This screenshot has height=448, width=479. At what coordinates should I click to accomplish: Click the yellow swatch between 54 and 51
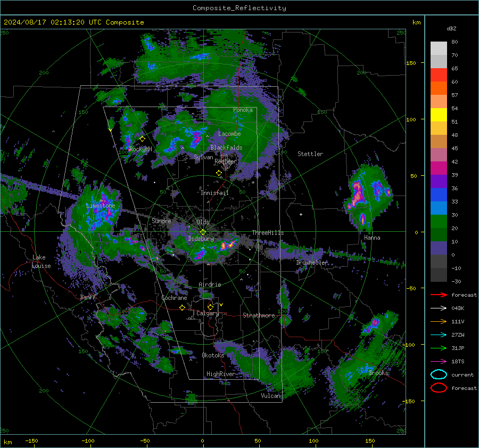click(439, 115)
